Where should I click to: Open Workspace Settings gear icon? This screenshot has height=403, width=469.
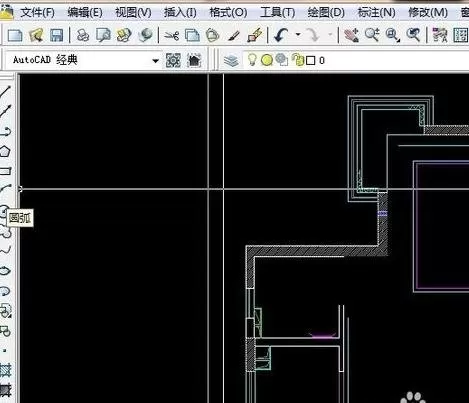173,61
